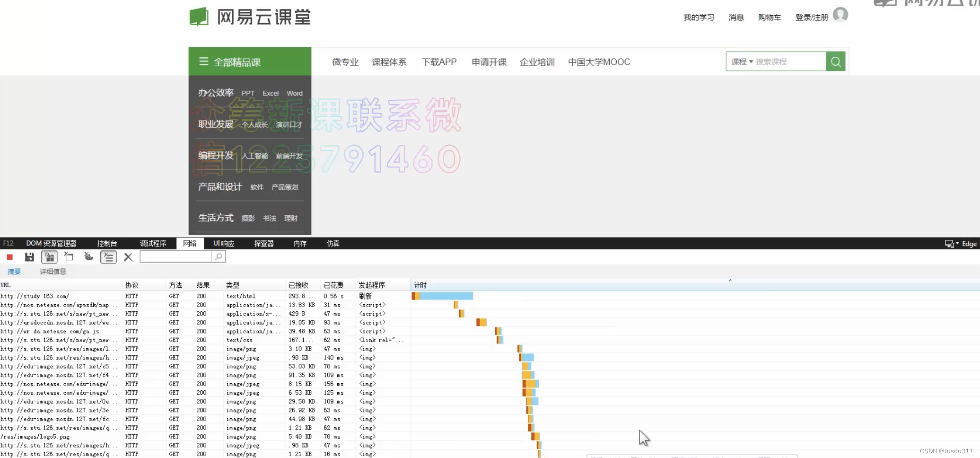Sort by the 方法 column header

pyautogui.click(x=180, y=285)
